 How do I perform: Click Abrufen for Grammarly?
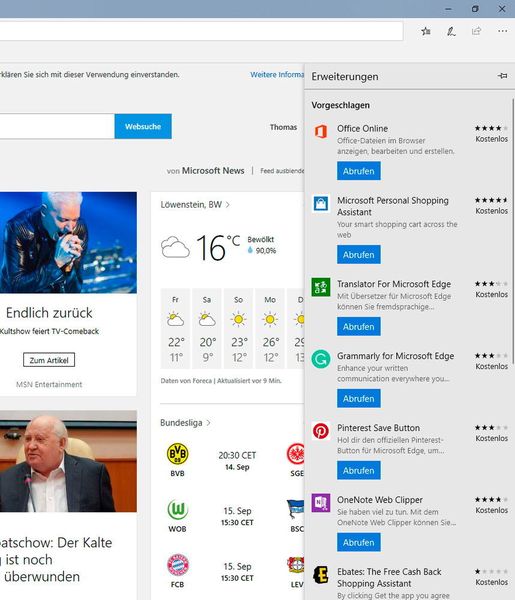point(359,398)
